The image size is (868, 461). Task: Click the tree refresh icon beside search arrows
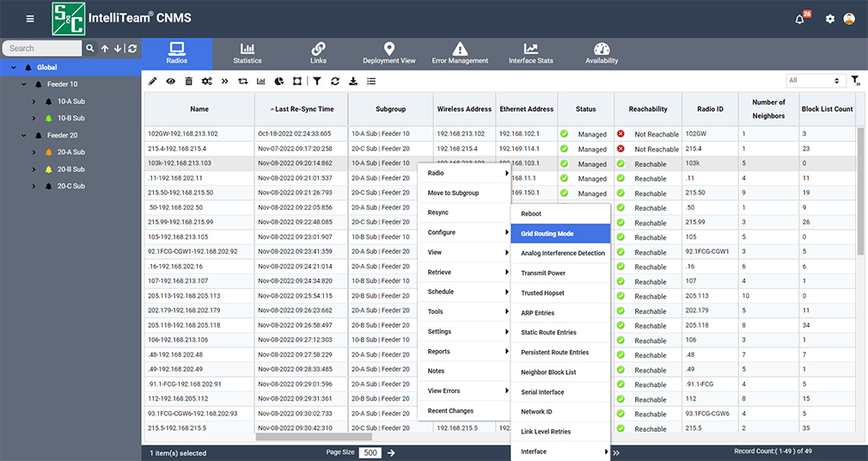(132, 49)
